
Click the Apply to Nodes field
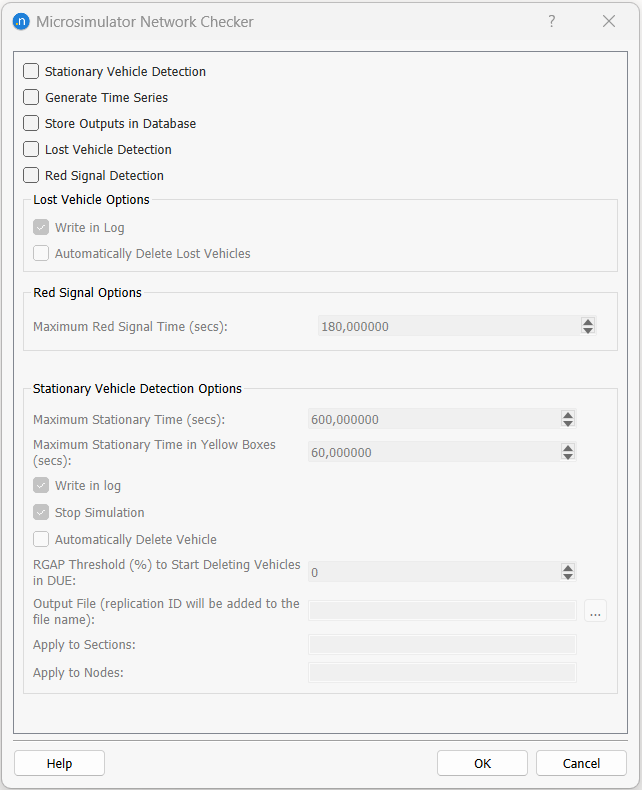coord(442,673)
